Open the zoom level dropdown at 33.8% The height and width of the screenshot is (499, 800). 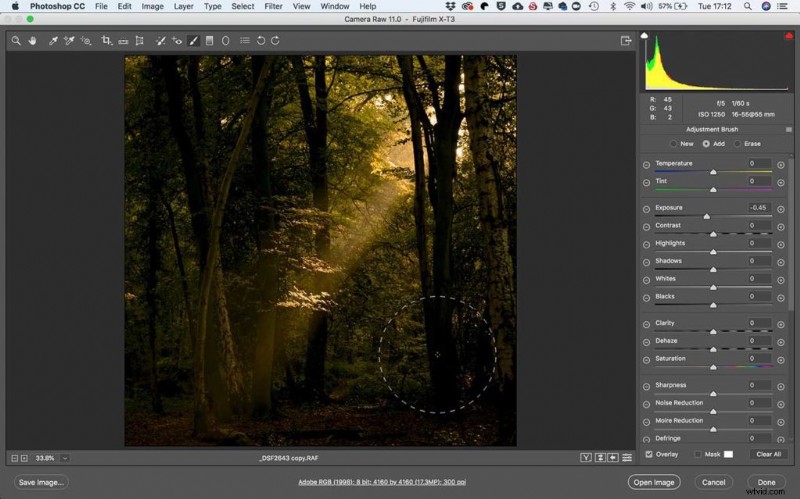click(65, 458)
